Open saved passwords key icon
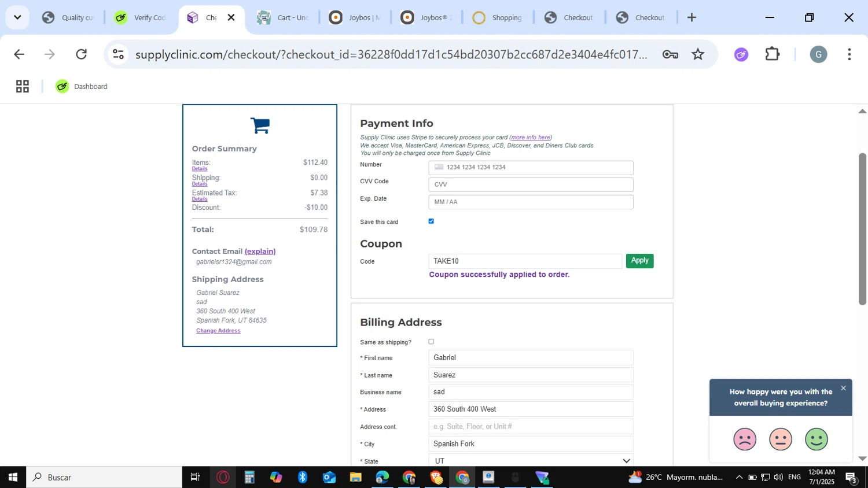The image size is (868, 488). coord(670,54)
